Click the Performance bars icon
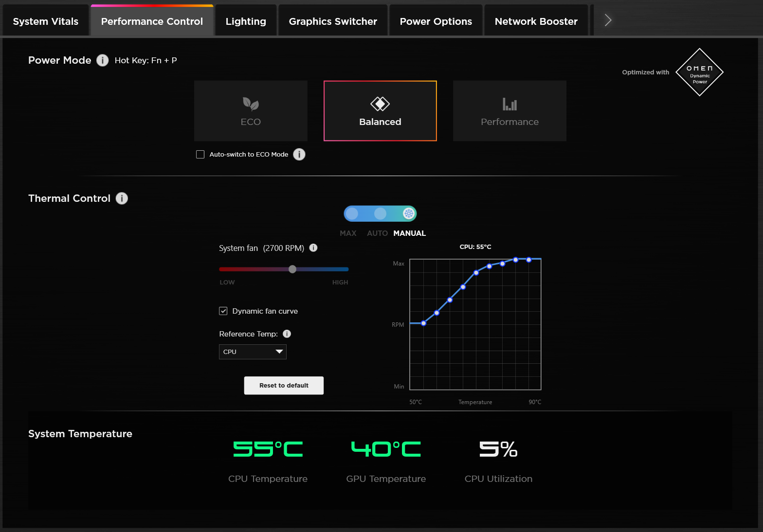 click(509, 104)
